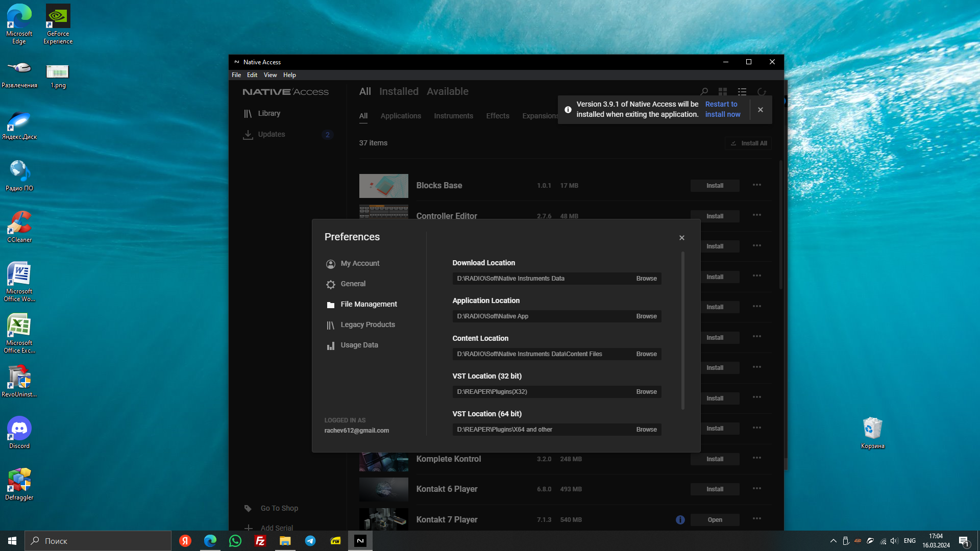Open more options for Blocks Base

(x=757, y=185)
